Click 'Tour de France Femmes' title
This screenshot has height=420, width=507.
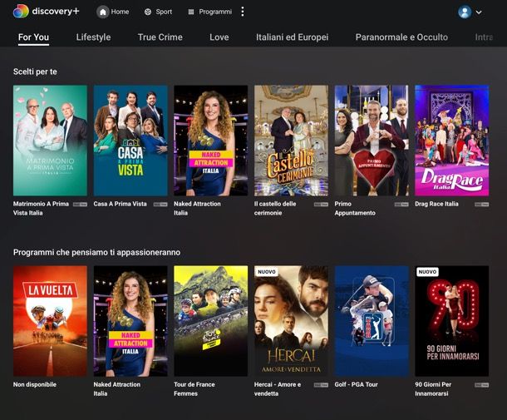[194, 389]
